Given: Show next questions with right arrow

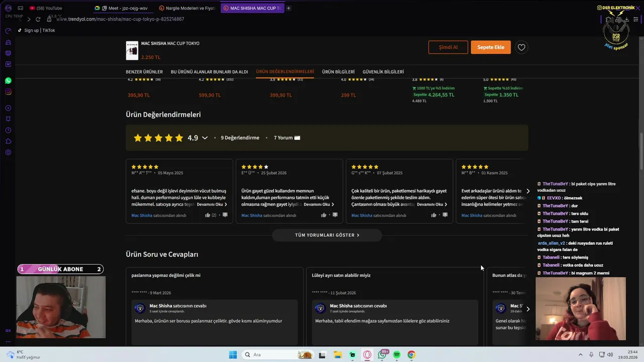Looking at the screenshot, I should pyautogui.click(x=528, y=309).
